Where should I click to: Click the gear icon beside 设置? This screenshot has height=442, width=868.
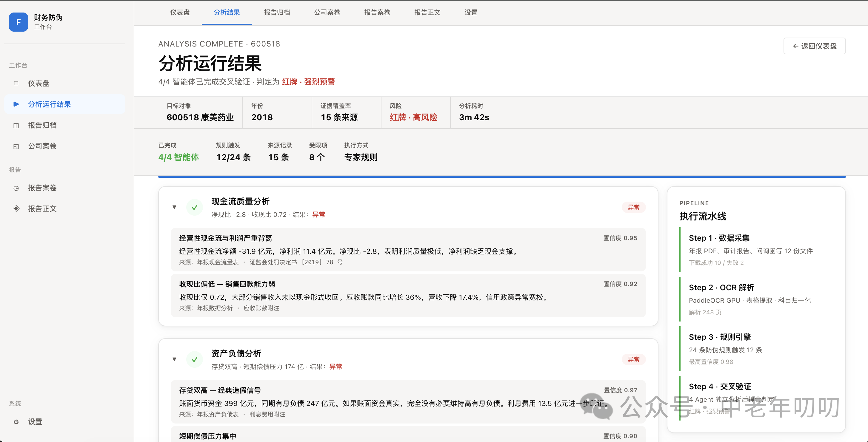[x=16, y=421]
